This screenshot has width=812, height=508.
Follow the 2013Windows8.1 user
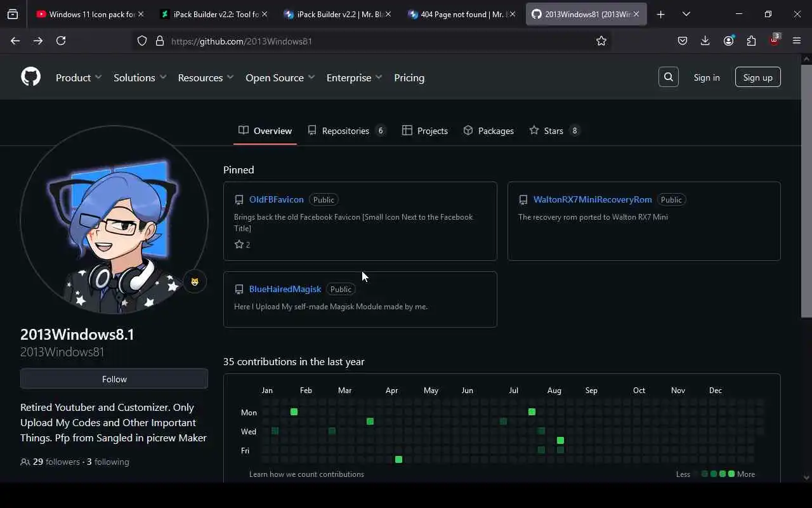114,379
